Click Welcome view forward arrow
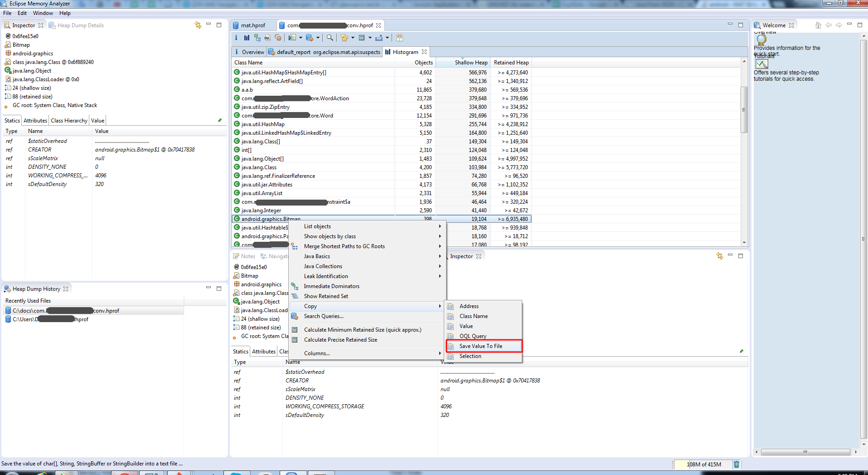 pyautogui.click(x=839, y=25)
